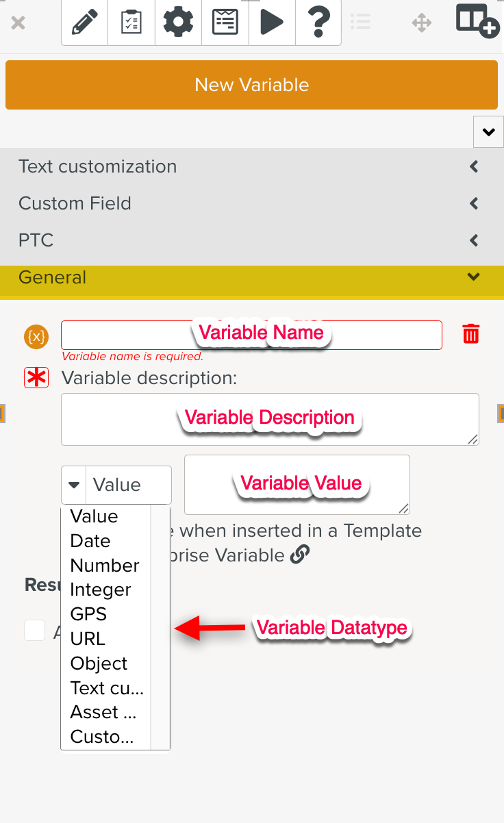Image resolution: width=504 pixels, height=823 pixels.
Task: Open the question mark help icon
Action: click(x=318, y=23)
